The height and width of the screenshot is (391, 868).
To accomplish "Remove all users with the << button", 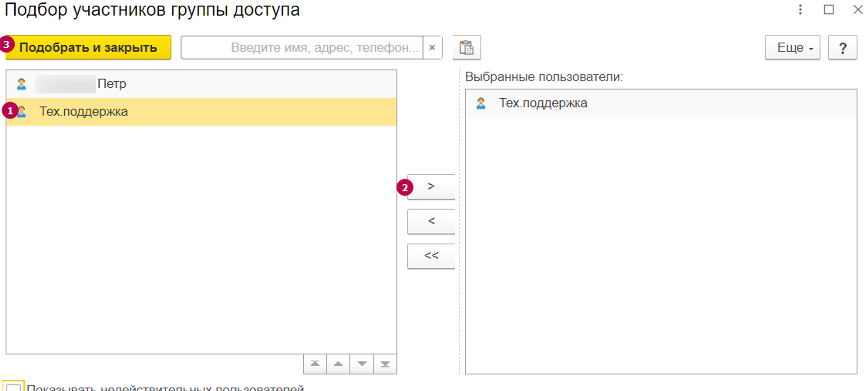I will (431, 256).
